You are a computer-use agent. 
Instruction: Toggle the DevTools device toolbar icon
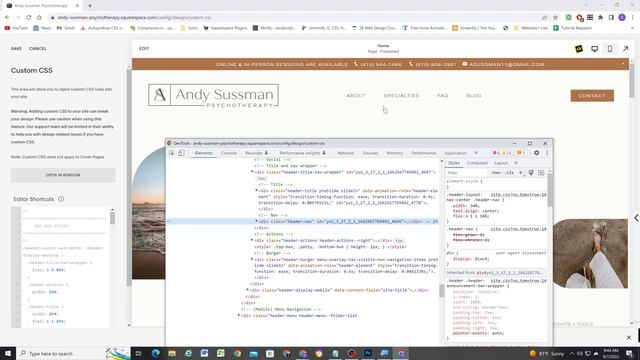181,153
